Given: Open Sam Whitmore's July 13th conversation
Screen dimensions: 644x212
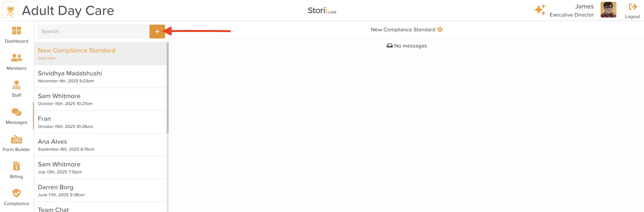Looking at the screenshot, I should point(100,168).
